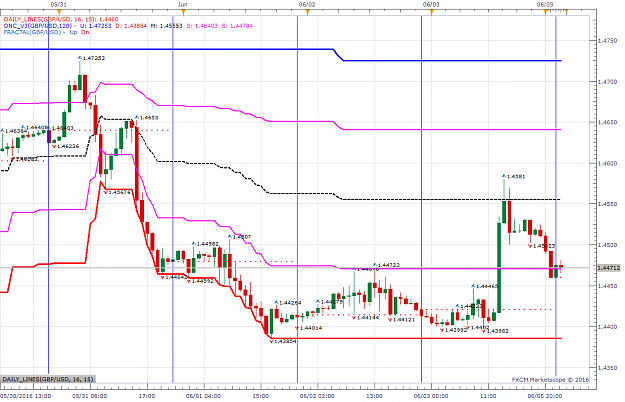Click the 06/05 20:00 time axis label
The width and height of the screenshot is (625, 402).
coord(545,396)
